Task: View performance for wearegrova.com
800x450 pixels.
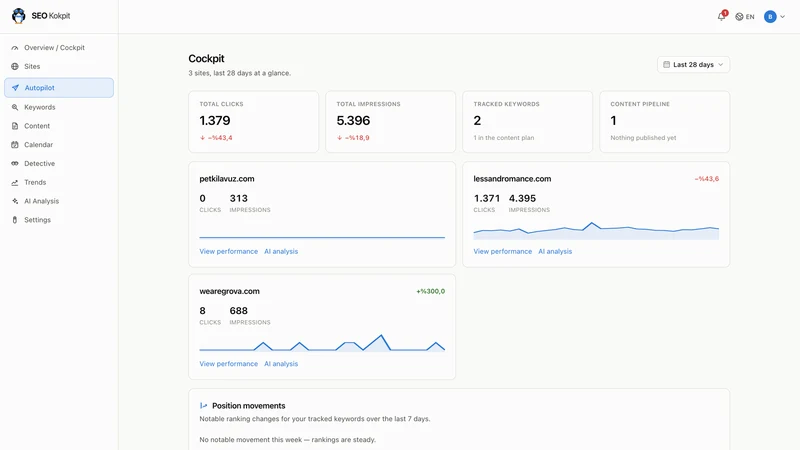Action: click(x=229, y=364)
